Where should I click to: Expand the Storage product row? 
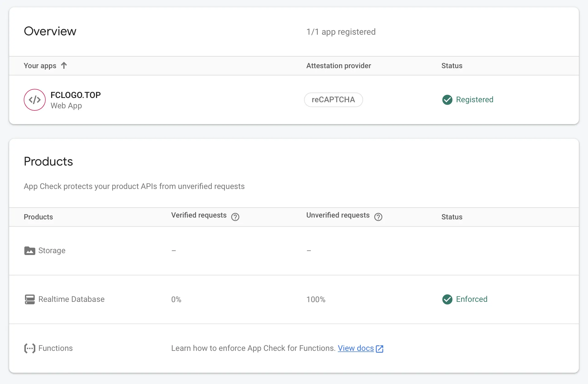coord(52,250)
